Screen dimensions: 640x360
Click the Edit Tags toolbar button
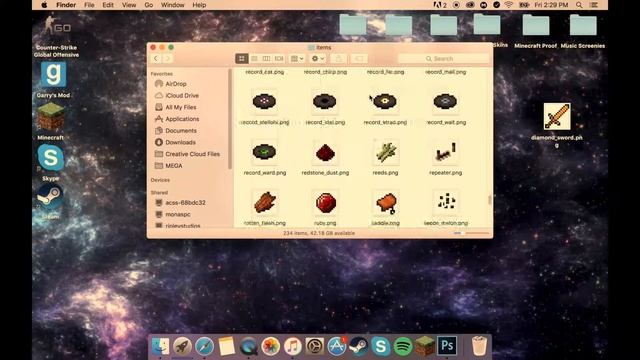click(359, 59)
